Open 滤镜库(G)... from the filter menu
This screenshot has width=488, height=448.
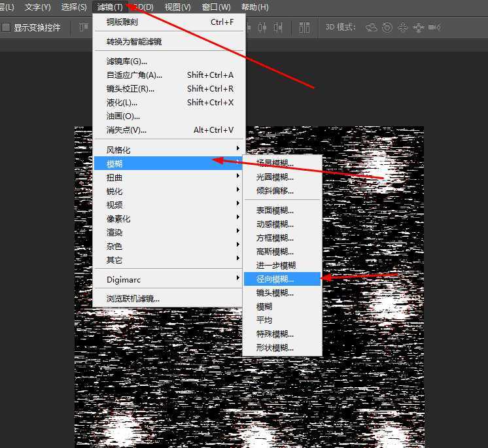[127, 61]
